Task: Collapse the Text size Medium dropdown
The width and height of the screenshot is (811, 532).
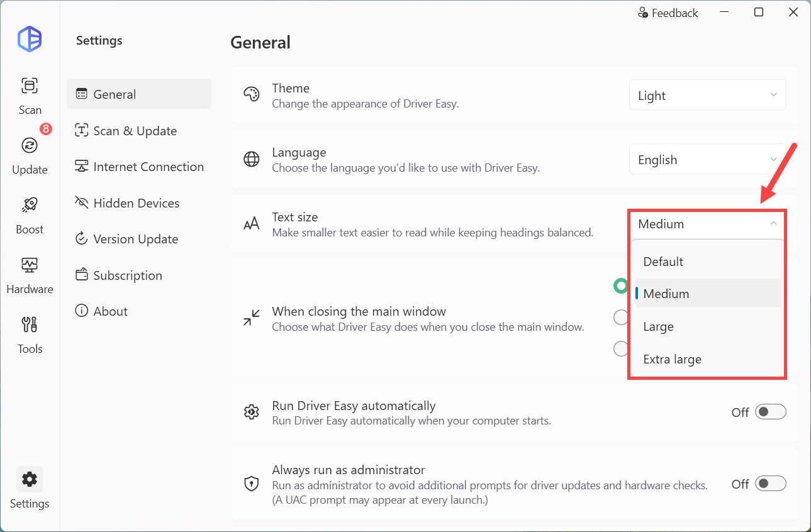Action: coord(707,224)
